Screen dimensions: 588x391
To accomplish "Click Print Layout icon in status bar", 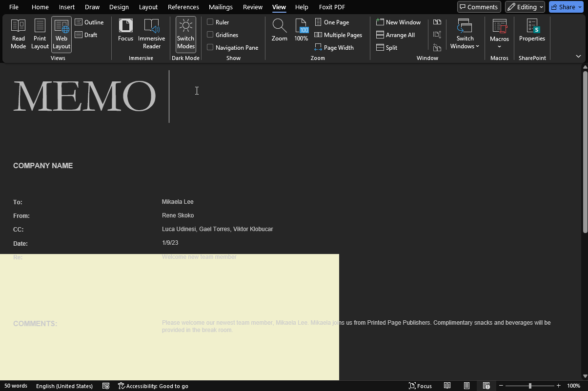I will pyautogui.click(x=467, y=386).
